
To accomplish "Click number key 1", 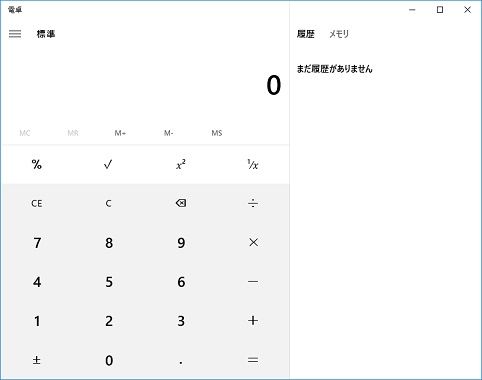I will pos(37,321).
